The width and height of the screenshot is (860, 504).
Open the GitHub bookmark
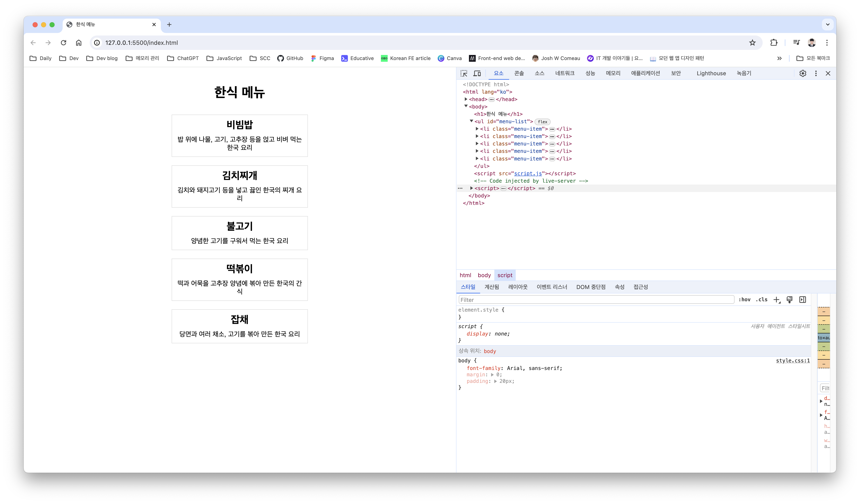[x=290, y=58]
